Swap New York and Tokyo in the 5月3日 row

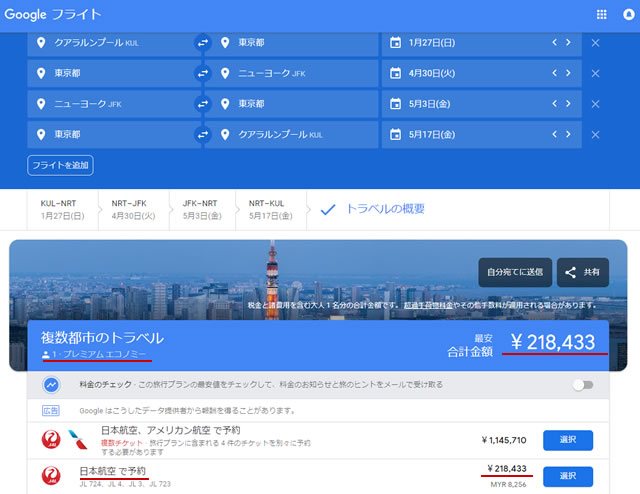tap(203, 104)
